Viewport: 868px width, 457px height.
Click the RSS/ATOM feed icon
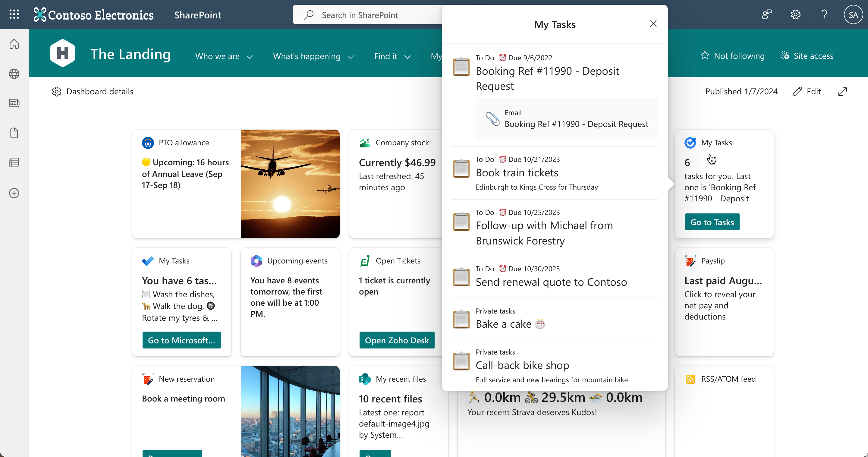point(690,379)
